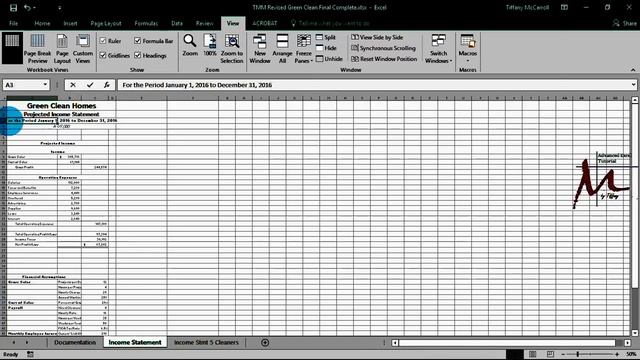This screenshot has width=640, height=360.
Task: Open the ACROBAT tab
Action: pos(264,23)
